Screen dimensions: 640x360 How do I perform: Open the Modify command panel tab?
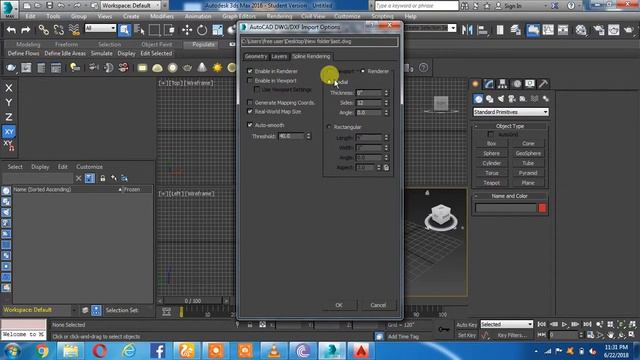tap(489, 84)
